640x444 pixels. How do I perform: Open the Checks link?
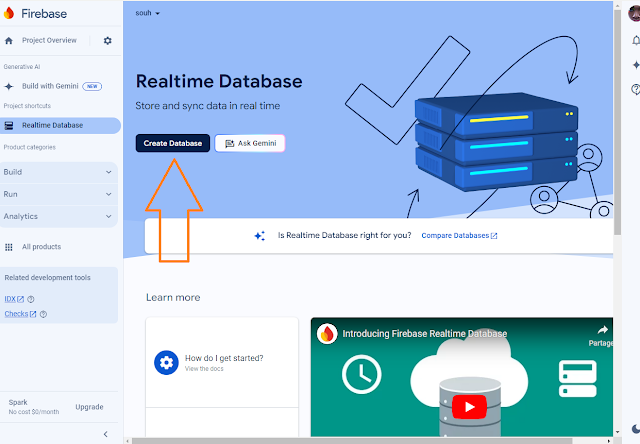pyautogui.click(x=20, y=314)
